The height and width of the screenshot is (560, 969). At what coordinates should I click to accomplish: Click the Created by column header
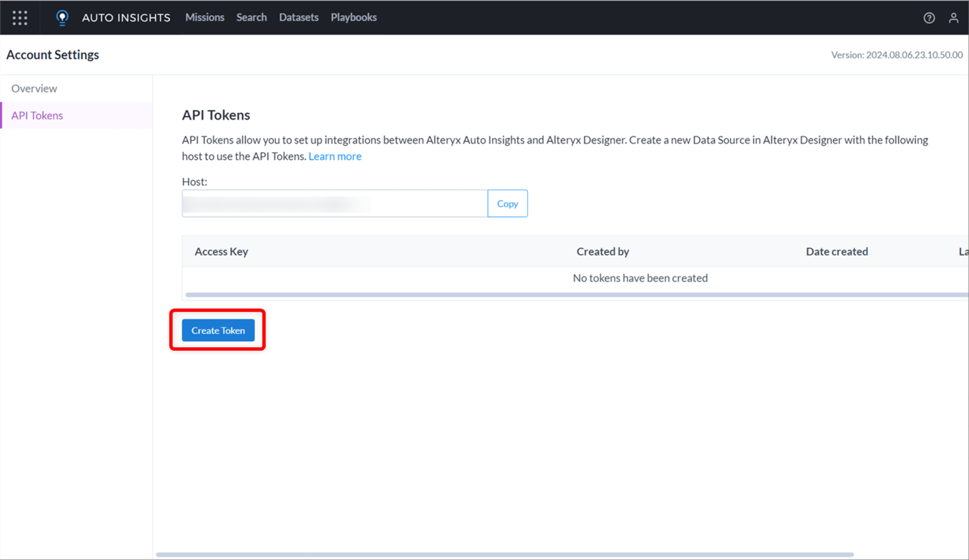coord(602,251)
